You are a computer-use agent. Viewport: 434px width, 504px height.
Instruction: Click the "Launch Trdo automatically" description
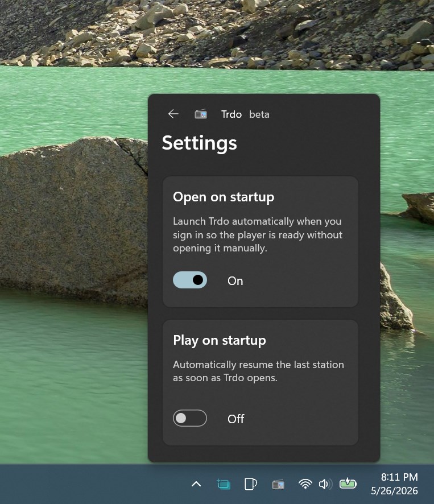(x=258, y=234)
